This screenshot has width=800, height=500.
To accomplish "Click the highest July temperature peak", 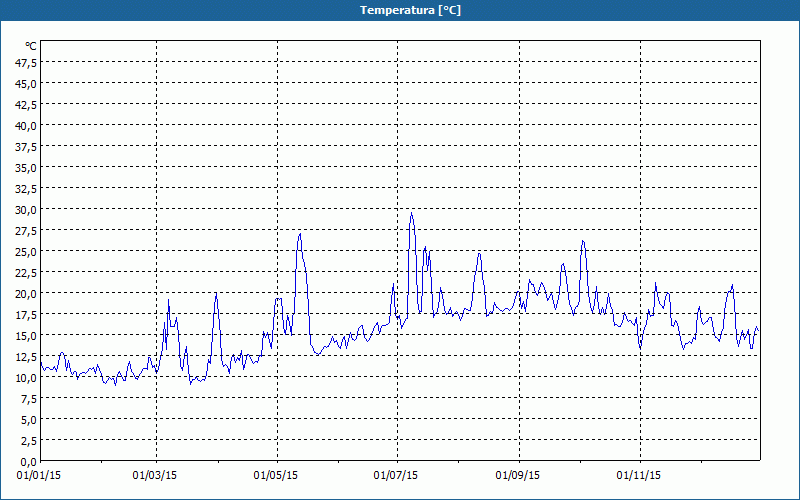I will click(411, 213).
